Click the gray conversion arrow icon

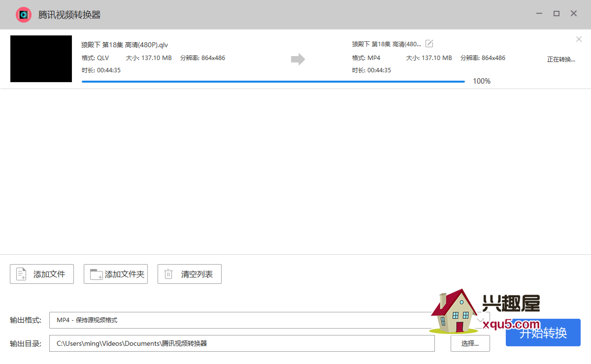coord(298,59)
